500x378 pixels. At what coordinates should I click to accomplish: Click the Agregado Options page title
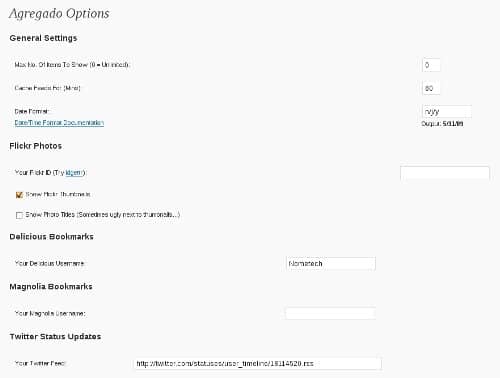click(59, 14)
